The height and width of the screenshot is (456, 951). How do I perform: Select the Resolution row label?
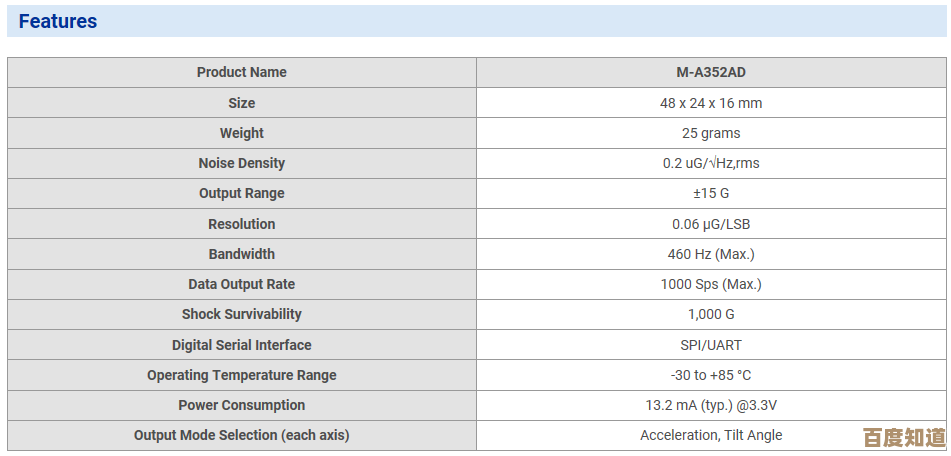pos(241,224)
